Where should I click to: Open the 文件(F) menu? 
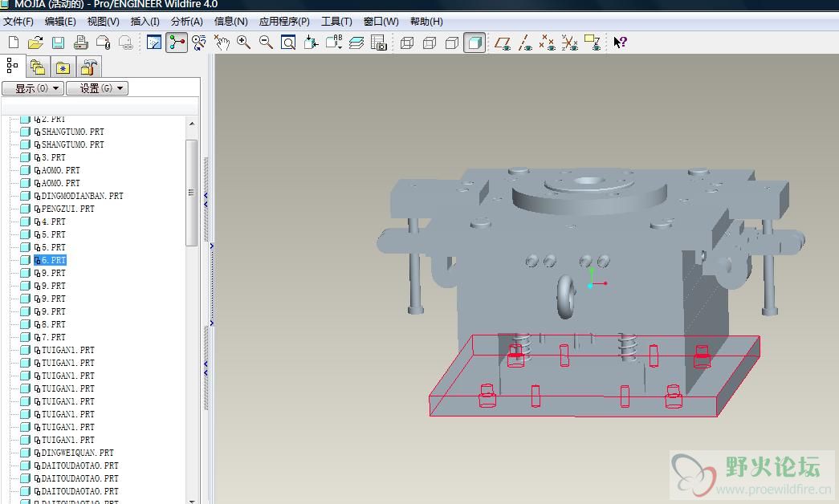pos(18,22)
